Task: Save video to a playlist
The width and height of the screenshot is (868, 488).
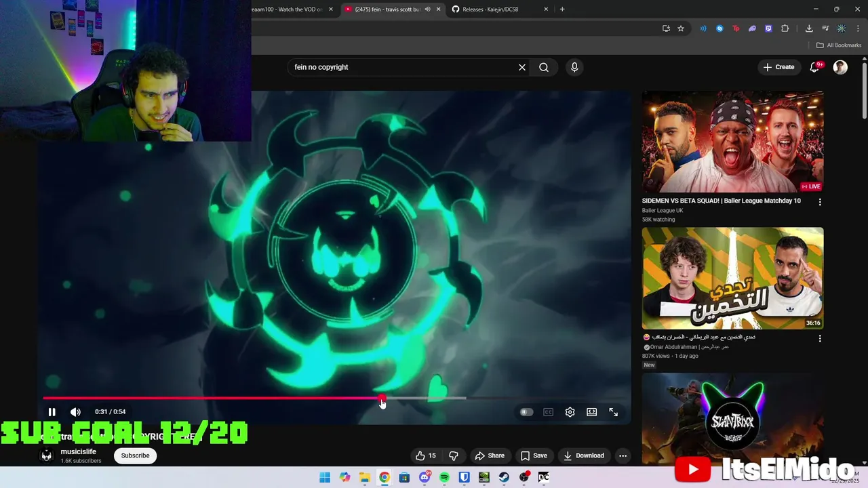Action: coord(534,455)
